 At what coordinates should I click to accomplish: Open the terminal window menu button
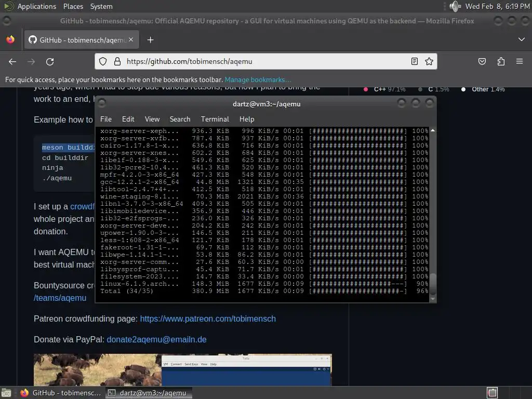[x=102, y=103]
